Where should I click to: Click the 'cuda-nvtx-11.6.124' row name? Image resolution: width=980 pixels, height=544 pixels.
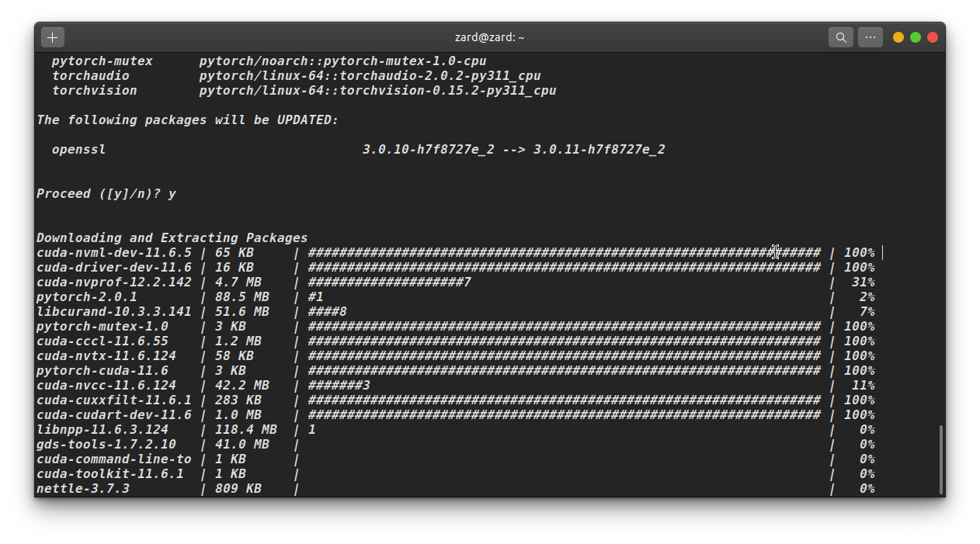coord(106,356)
